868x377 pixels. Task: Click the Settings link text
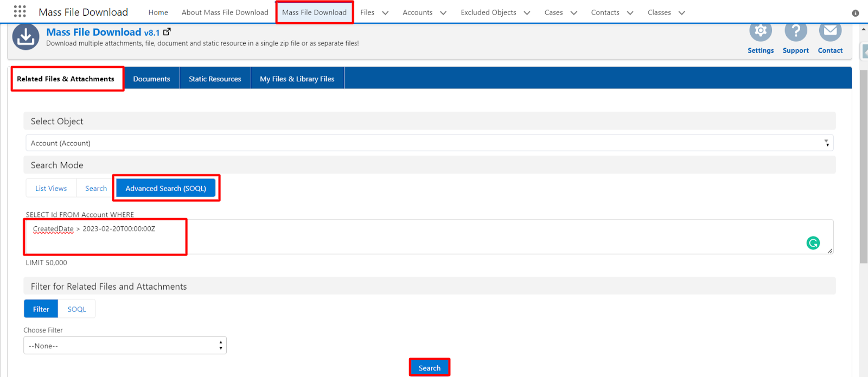[x=761, y=50]
